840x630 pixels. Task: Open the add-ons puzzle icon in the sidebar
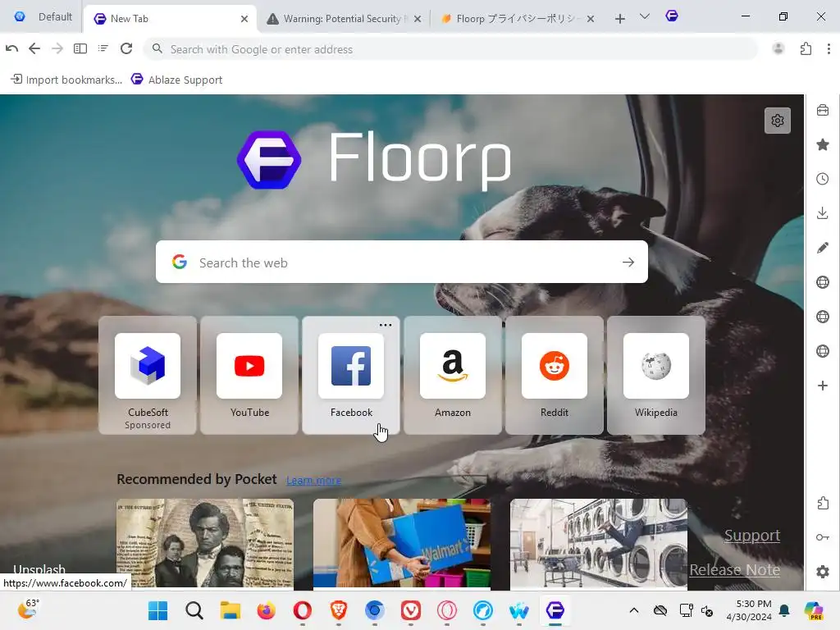pyautogui.click(x=823, y=503)
